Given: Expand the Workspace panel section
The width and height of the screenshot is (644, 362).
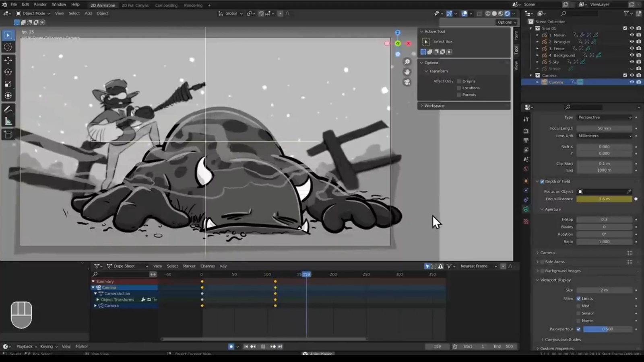Looking at the screenshot, I should pyautogui.click(x=434, y=106).
